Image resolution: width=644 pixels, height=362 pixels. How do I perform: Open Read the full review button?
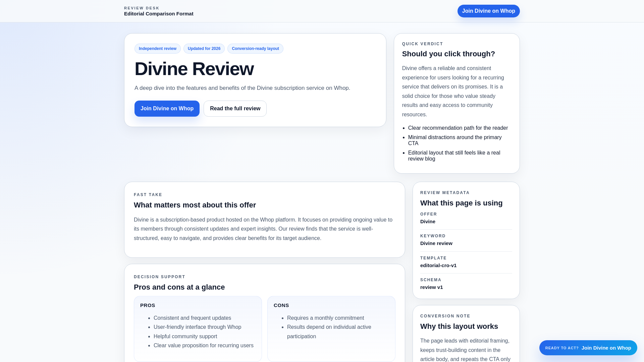pyautogui.click(x=235, y=109)
